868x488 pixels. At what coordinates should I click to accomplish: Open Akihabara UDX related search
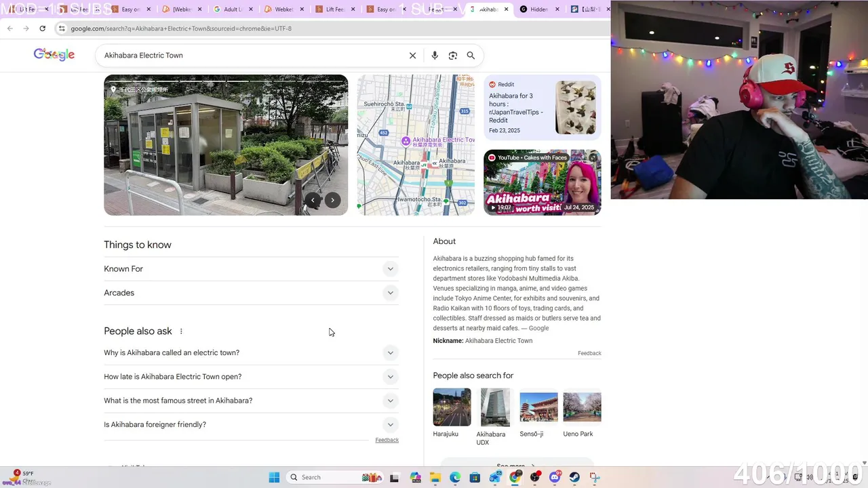[495, 417]
